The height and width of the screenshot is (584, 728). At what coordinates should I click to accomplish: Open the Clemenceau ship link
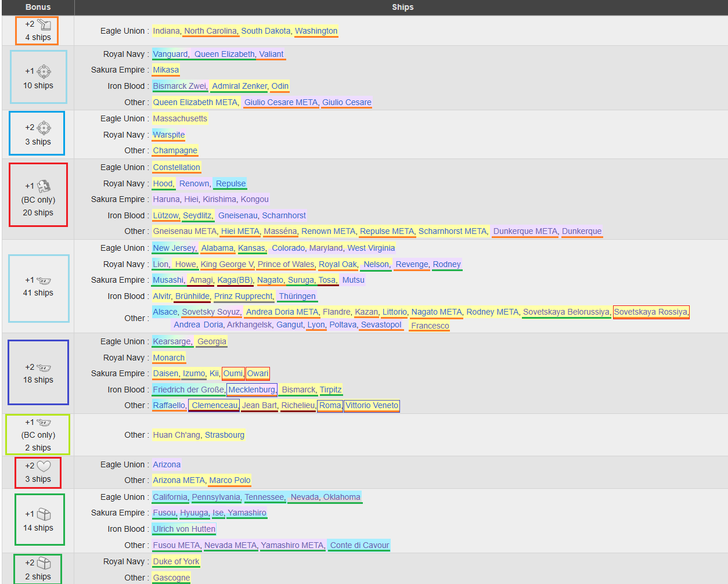215,405
